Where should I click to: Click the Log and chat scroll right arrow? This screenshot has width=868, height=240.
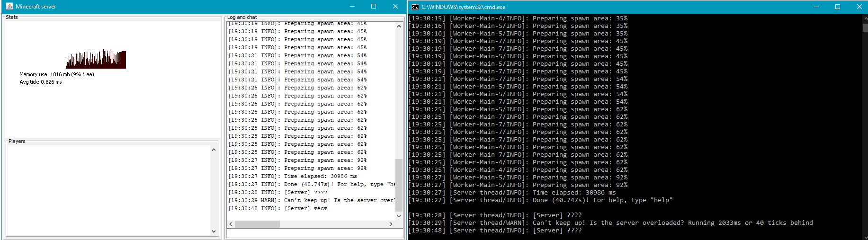click(391, 224)
